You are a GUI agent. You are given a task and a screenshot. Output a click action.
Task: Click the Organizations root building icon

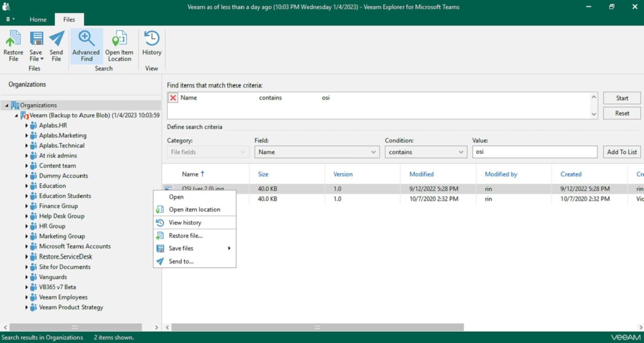point(15,105)
